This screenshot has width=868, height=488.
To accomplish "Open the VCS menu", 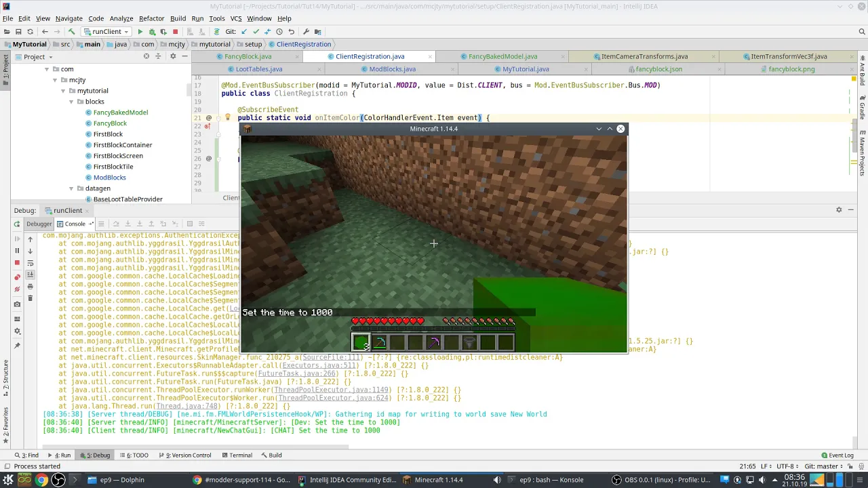I will tap(235, 18).
